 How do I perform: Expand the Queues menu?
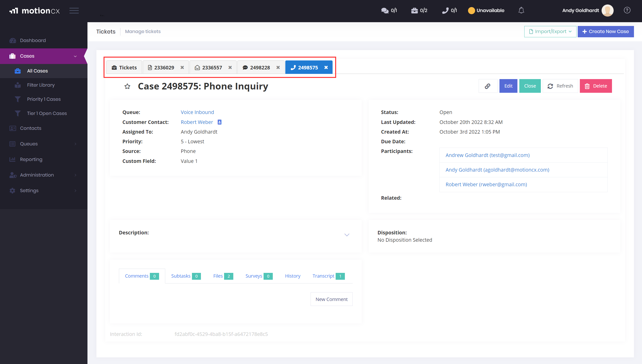coord(43,144)
